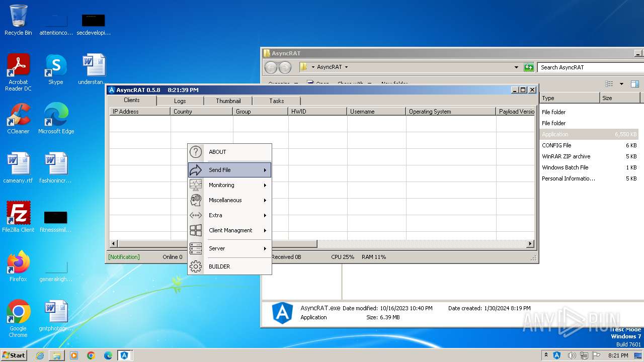Screen dimensions: 644x362
Task: Open cameany.rtf document on desktop
Action: [18, 168]
